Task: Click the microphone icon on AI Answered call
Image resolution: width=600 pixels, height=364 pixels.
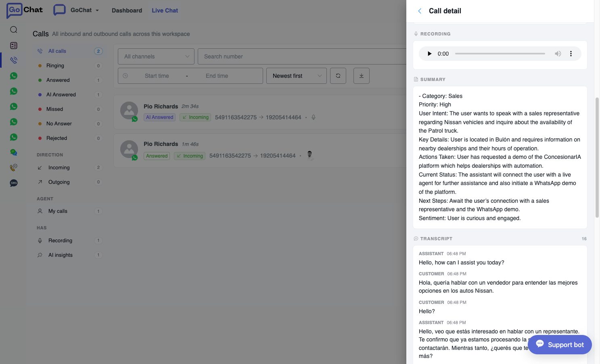Action: click(x=314, y=117)
